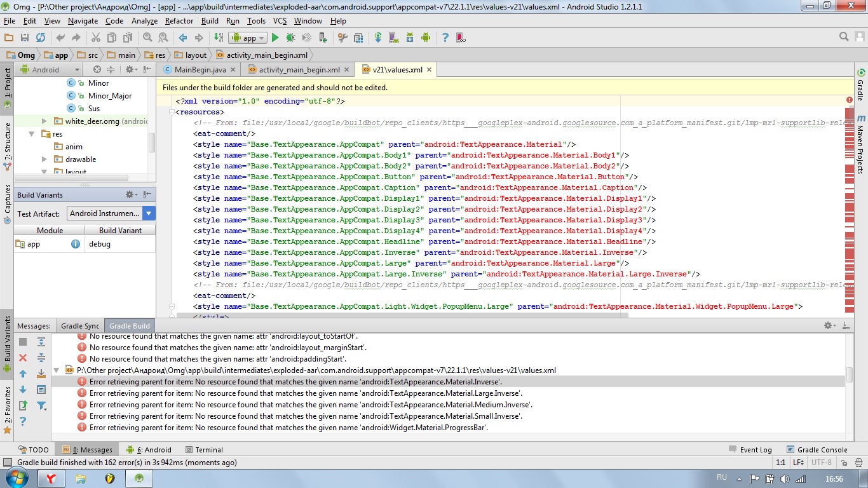The image size is (868, 488).
Task: Open the Gradle Console button
Action: [x=817, y=449]
